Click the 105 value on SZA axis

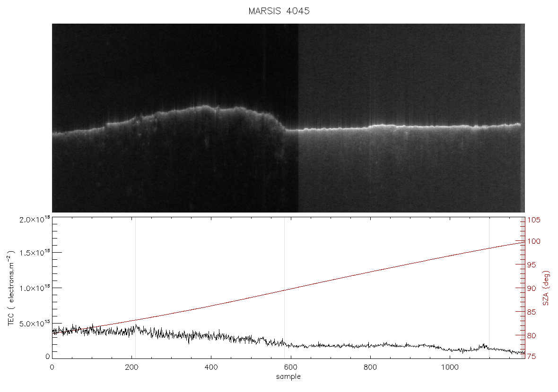(x=534, y=220)
